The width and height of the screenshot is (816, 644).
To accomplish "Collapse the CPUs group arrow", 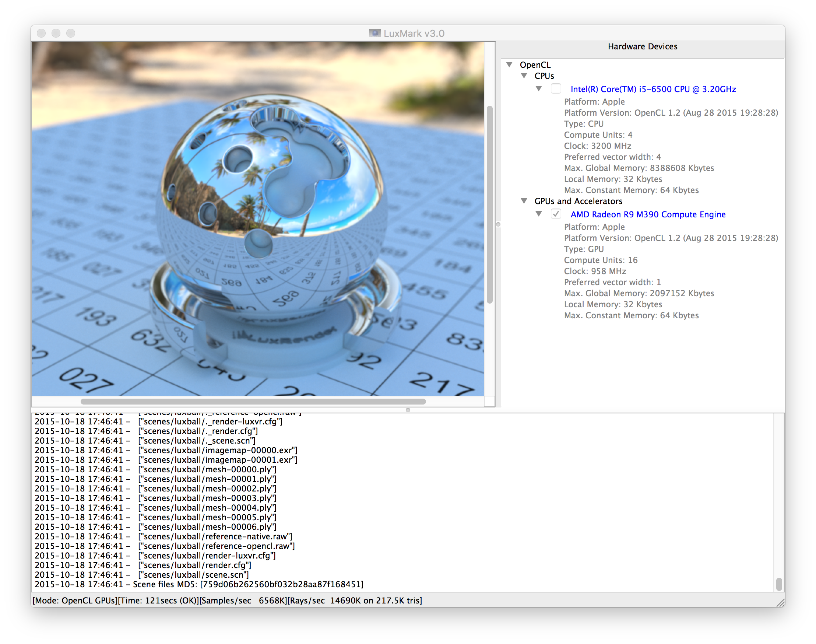I will click(x=524, y=76).
